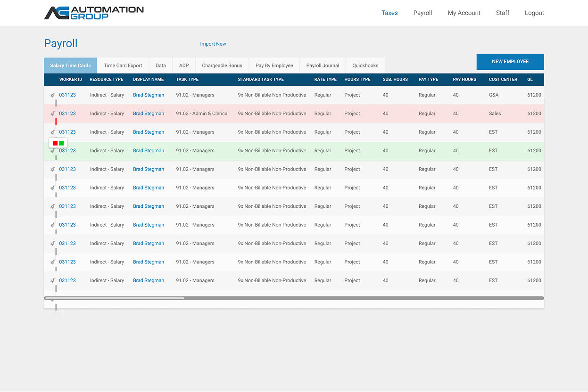The width and height of the screenshot is (588, 392).
Task: Click the paintbrush icon in the first table row
Action: point(52,95)
